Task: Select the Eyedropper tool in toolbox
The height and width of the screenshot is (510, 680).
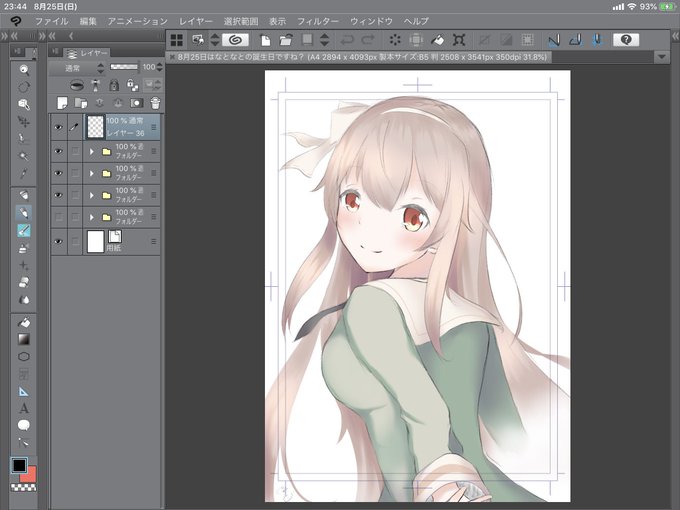Action: pos(24,173)
